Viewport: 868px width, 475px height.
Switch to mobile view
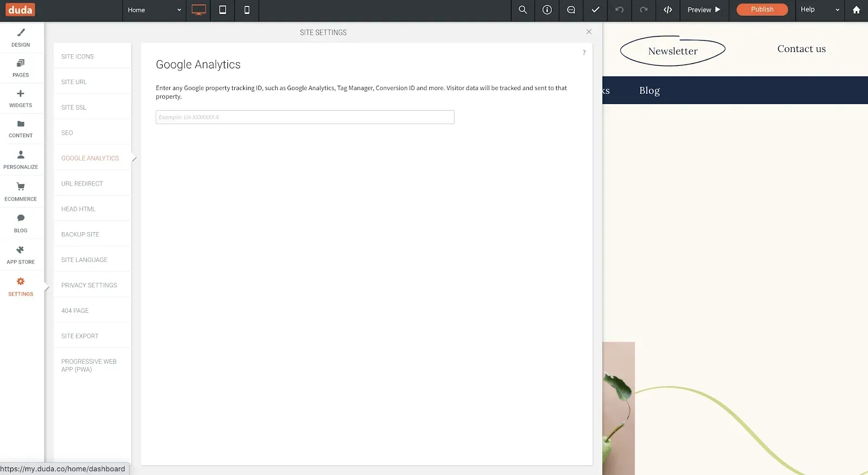tap(247, 10)
